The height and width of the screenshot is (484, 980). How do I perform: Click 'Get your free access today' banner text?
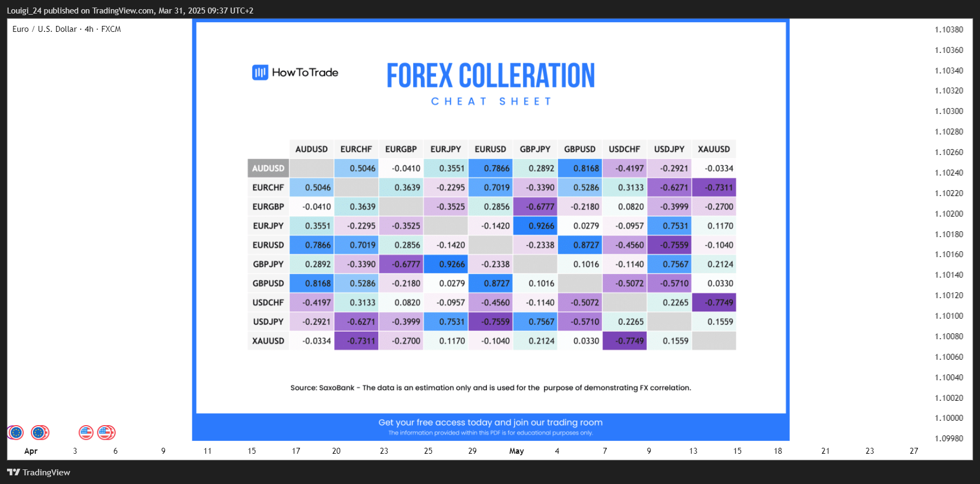coord(491,422)
